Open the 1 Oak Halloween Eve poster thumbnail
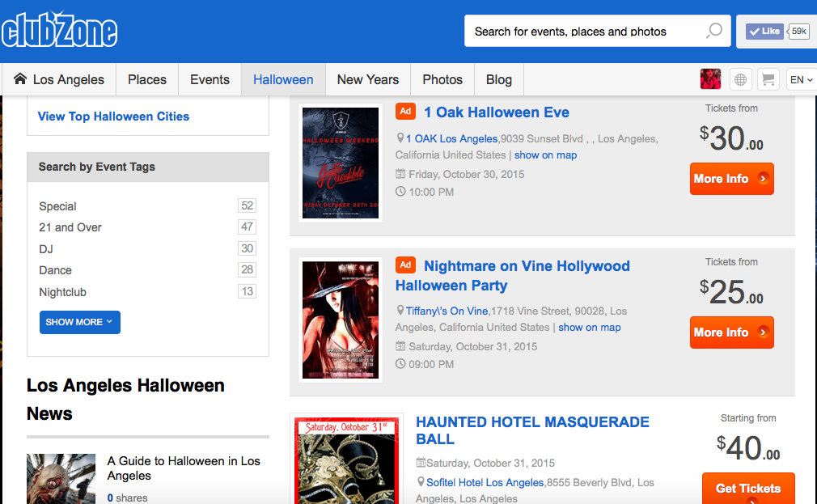817x504 pixels. click(x=341, y=163)
